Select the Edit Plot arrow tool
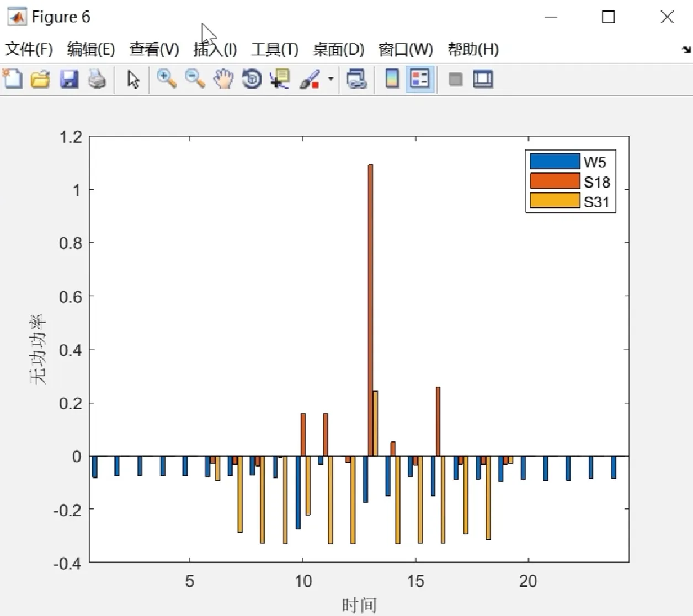This screenshot has width=693, height=616. tap(133, 79)
